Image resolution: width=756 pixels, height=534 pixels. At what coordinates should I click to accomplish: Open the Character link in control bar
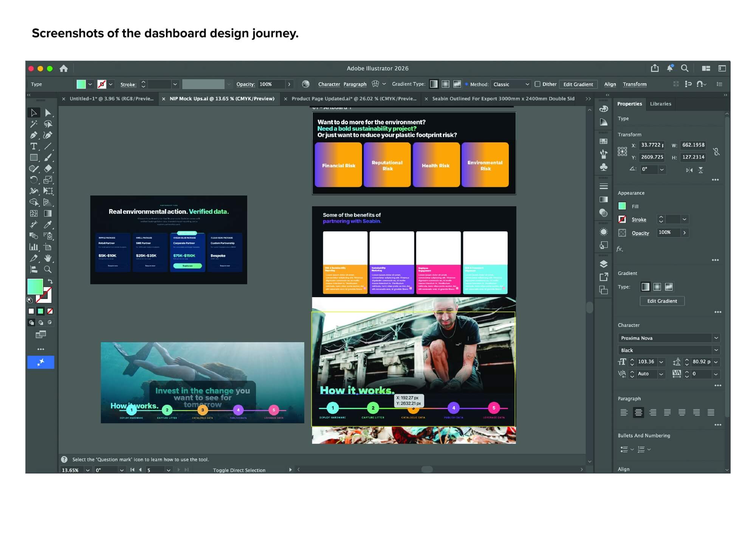(x=329, y=84)
